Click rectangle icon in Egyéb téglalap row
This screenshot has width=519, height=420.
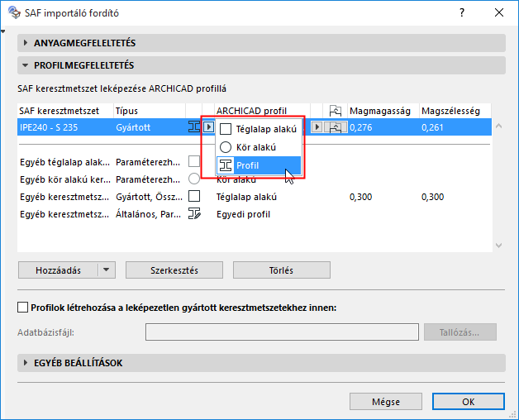[194, 162]
